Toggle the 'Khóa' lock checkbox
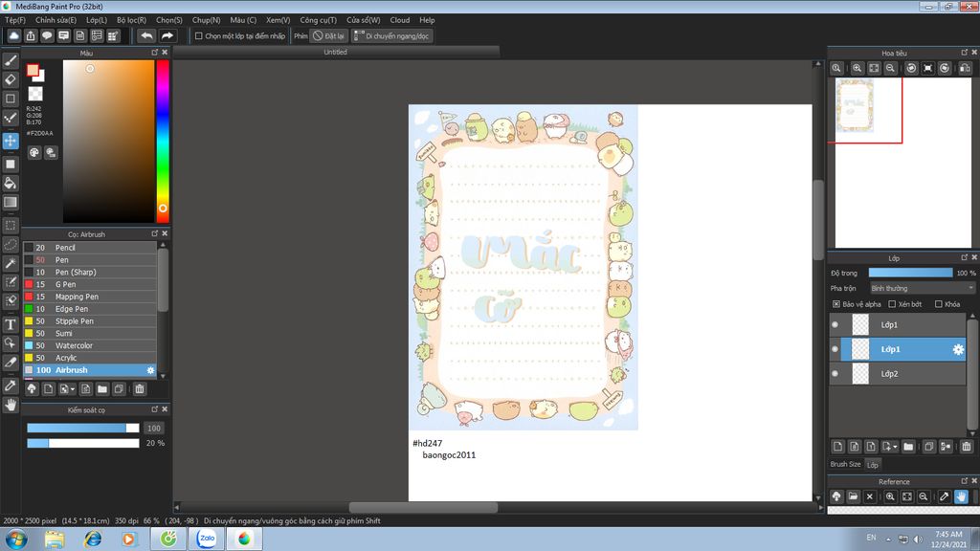980x551 pixels. tap(938, 304)
